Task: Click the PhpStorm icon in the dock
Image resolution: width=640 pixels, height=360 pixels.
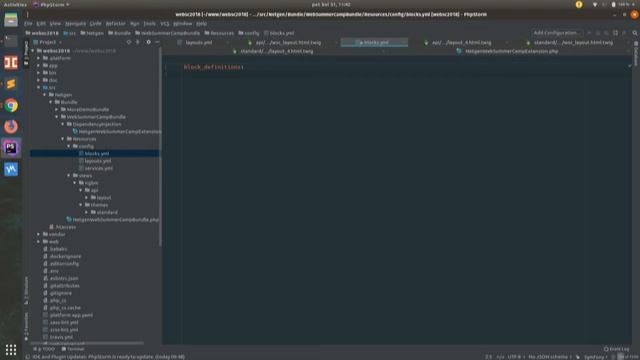Action: [x=11, y=148]
